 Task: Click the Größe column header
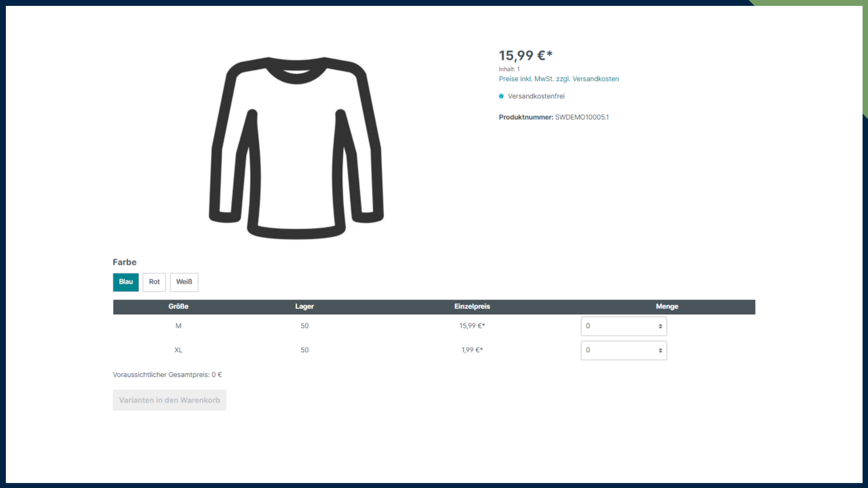pyautogui.click(x=178, y=307)
